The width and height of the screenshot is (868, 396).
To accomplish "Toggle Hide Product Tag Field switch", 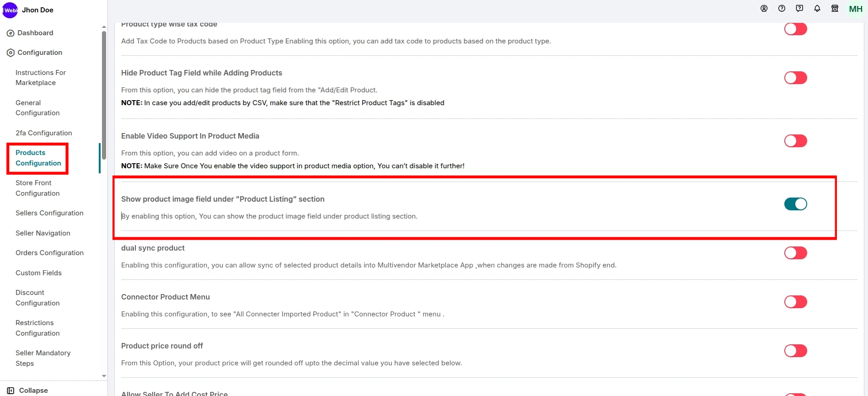I will [x=795, y=78].
